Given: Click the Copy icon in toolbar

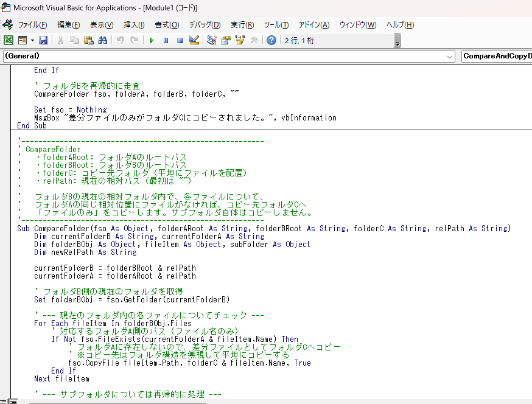Looking at the screenshot, I should 74,40.
